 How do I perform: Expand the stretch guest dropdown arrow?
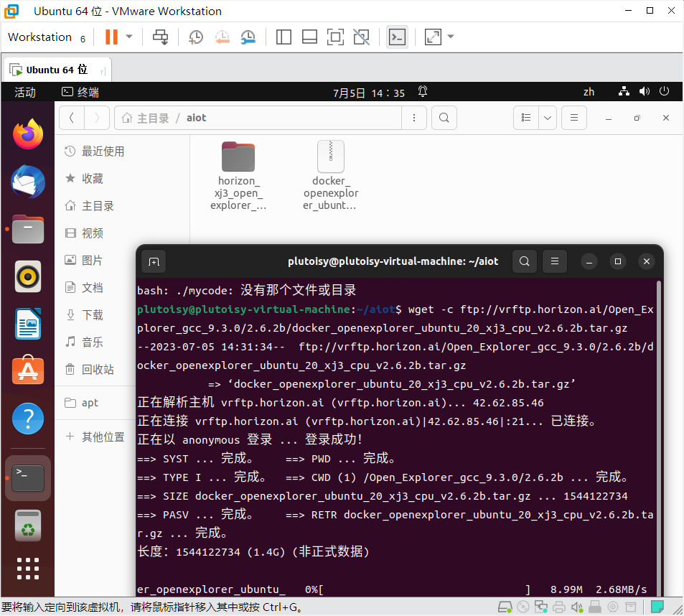[x=451, y=37]
